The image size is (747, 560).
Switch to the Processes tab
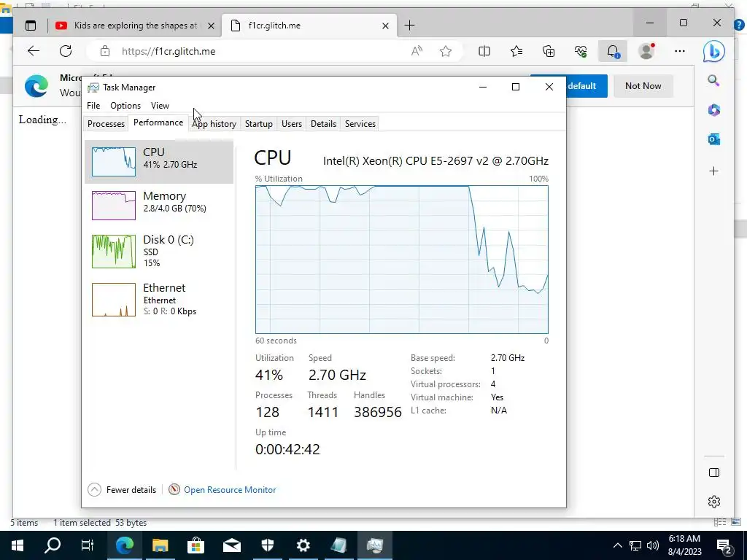[106, 124]
